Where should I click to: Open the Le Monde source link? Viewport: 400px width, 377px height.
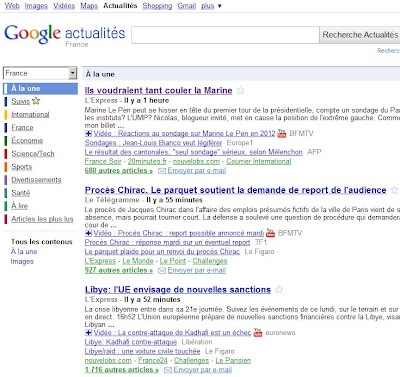point(138,261)
